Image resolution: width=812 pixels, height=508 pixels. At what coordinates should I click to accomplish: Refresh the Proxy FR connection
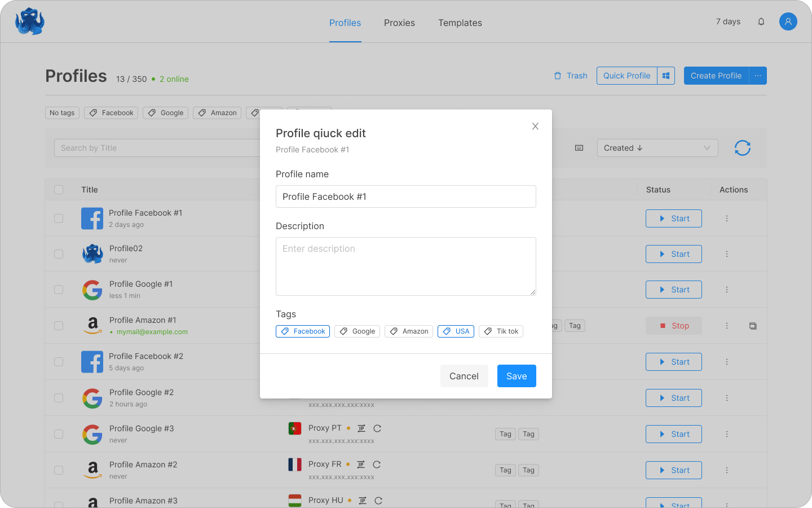[378, 464]
